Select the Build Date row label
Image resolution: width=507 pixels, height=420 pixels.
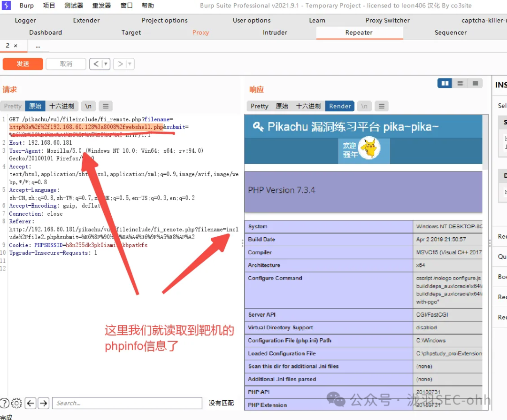tap(261, 240)
